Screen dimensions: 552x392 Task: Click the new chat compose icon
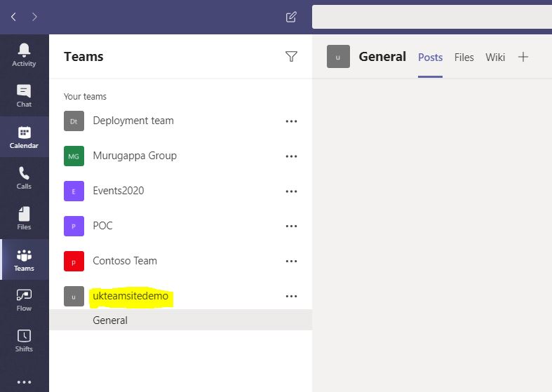291,17
